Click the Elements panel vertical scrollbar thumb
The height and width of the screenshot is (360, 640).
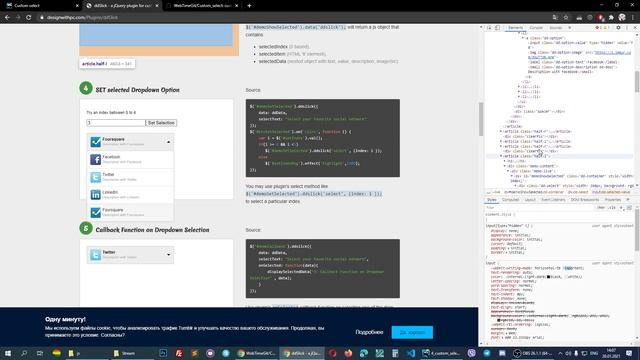[637, 82]
